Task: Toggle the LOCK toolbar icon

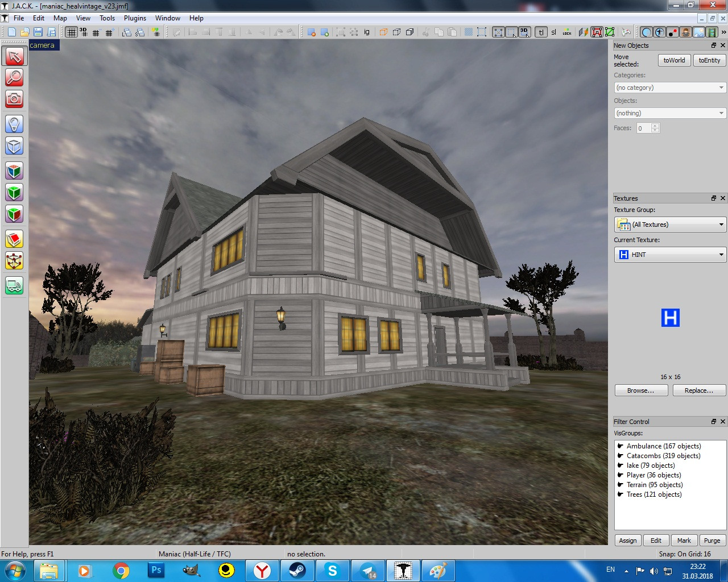Action: tap(567, 32)
